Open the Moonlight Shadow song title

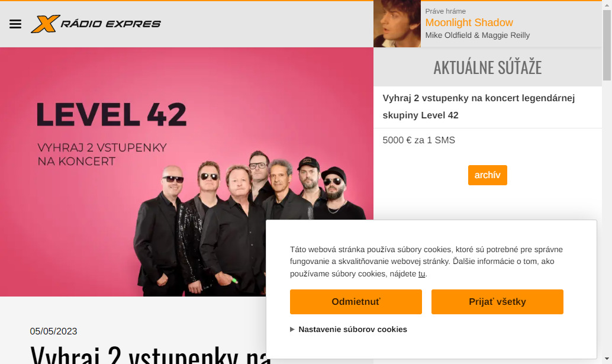point(469,22)
